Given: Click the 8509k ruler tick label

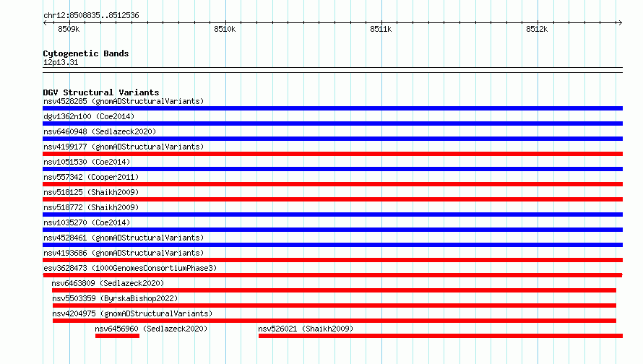Looking at the screenshot, I should (69, 29).
